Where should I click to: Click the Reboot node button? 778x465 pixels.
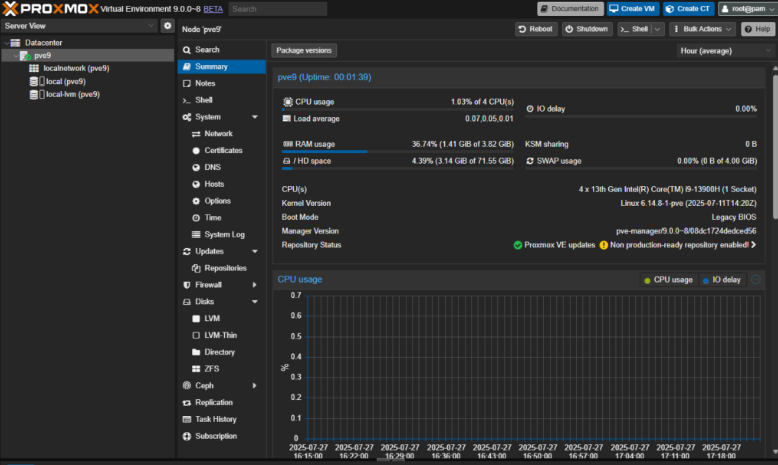535,29
